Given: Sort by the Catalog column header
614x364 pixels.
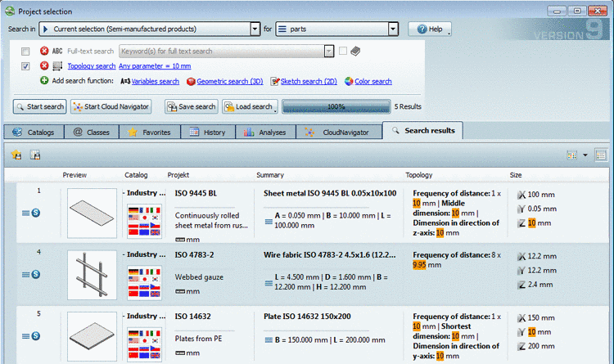Looking at the screenshot, I should 136,175.
